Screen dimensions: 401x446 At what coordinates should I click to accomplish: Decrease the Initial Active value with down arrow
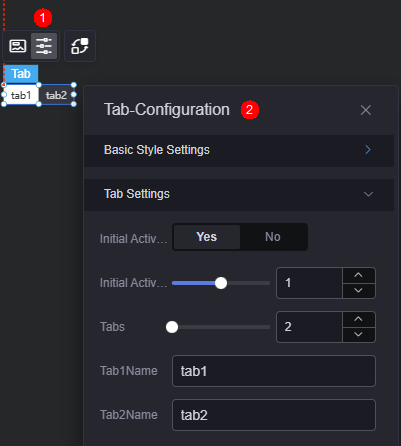click(359, 290)
